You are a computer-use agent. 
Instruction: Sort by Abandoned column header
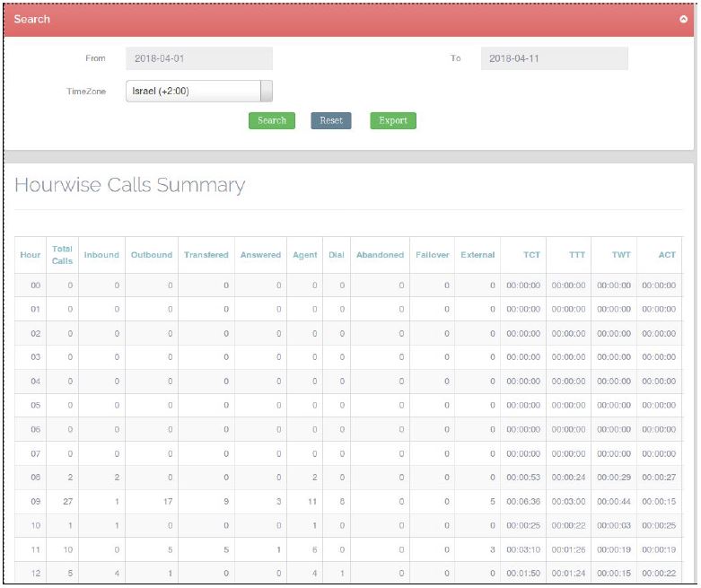380,255
